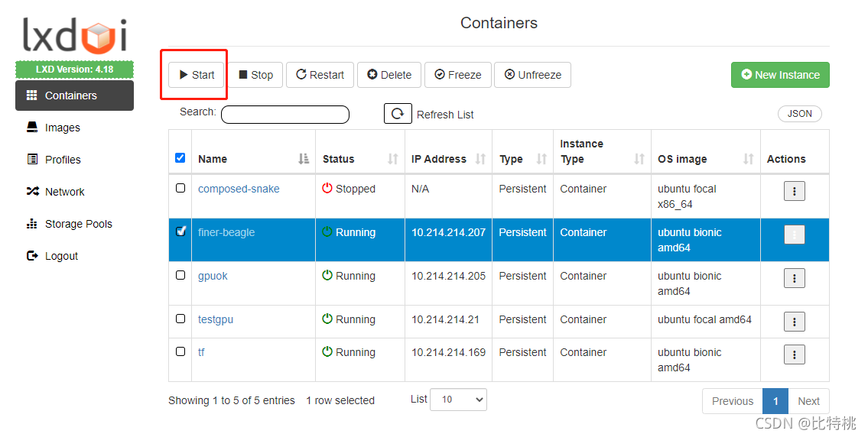Create a New Instance

coord(780,75)
